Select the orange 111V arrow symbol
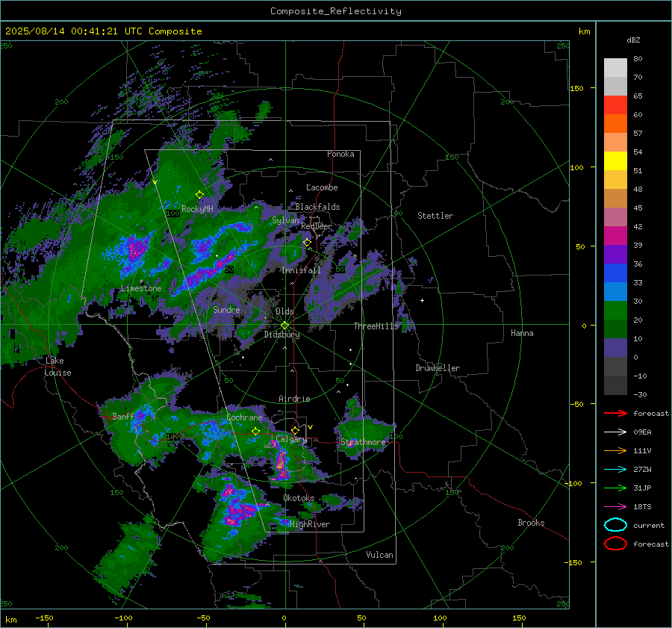This screenshot has height=628, width=672. click(615, 450)
